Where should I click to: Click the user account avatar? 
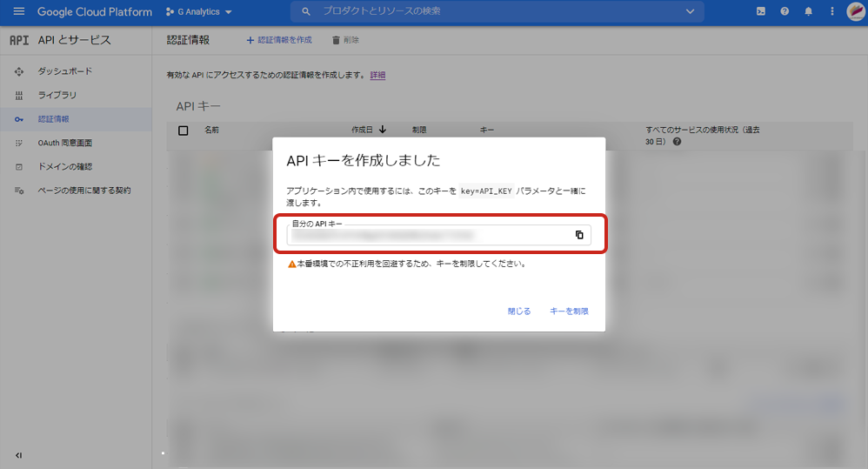[x=854, y=11]
